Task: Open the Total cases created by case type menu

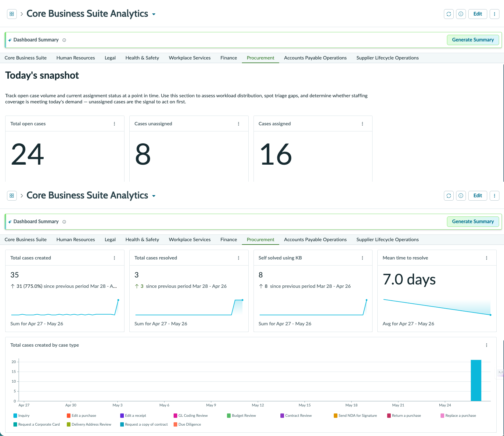Action: [487, 345]
